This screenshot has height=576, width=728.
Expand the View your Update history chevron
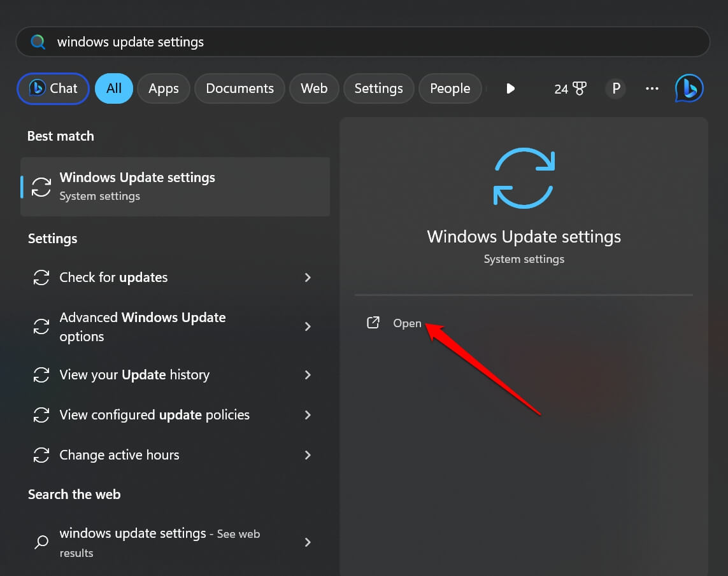(308, 375)
